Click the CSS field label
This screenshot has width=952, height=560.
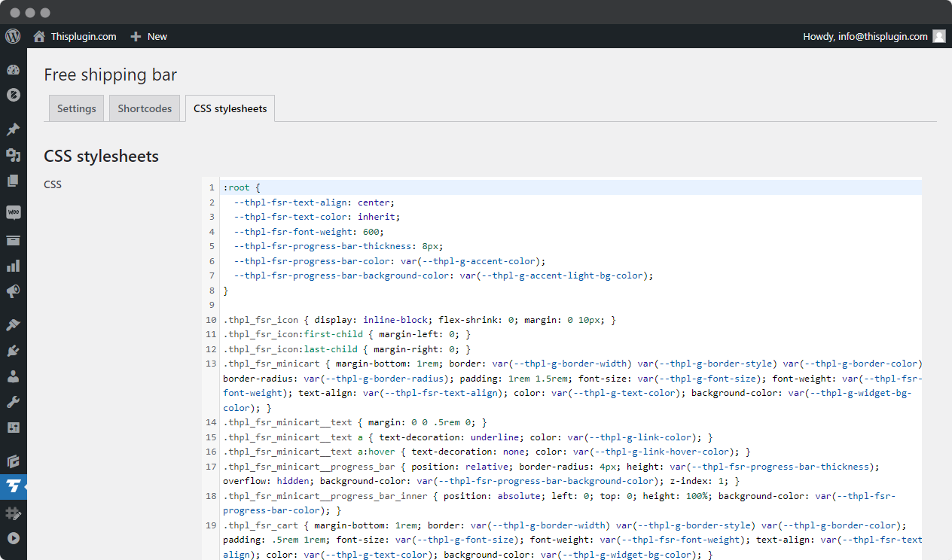pos(53,184)
